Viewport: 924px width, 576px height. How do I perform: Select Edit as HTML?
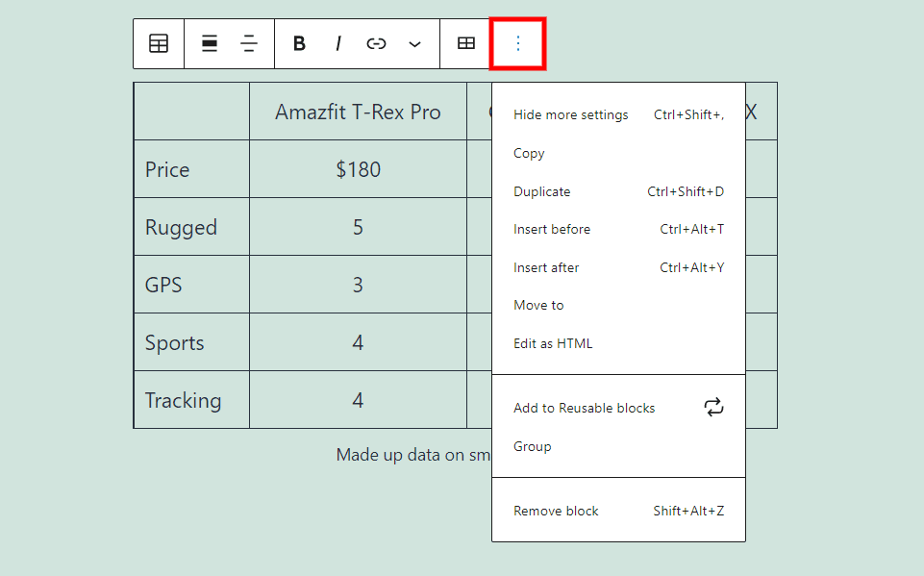pos(553,342)
